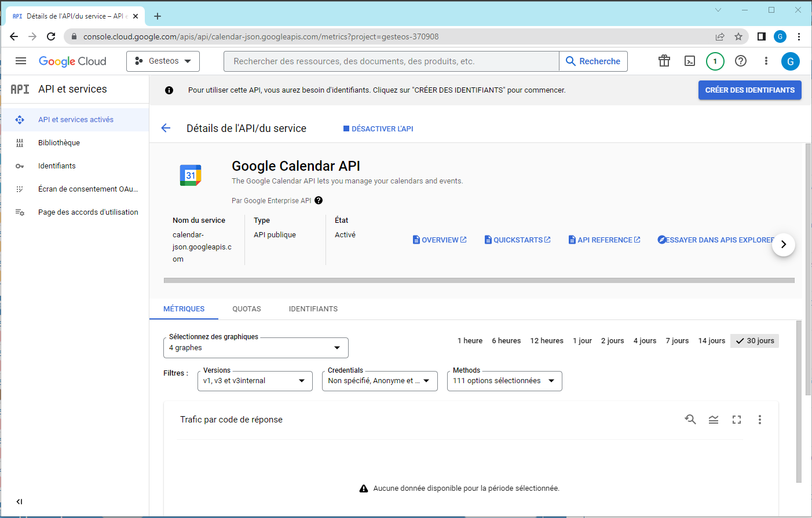Select the 30 jours time range
Viewport: 812px width, 518px height.
(755, 341)
